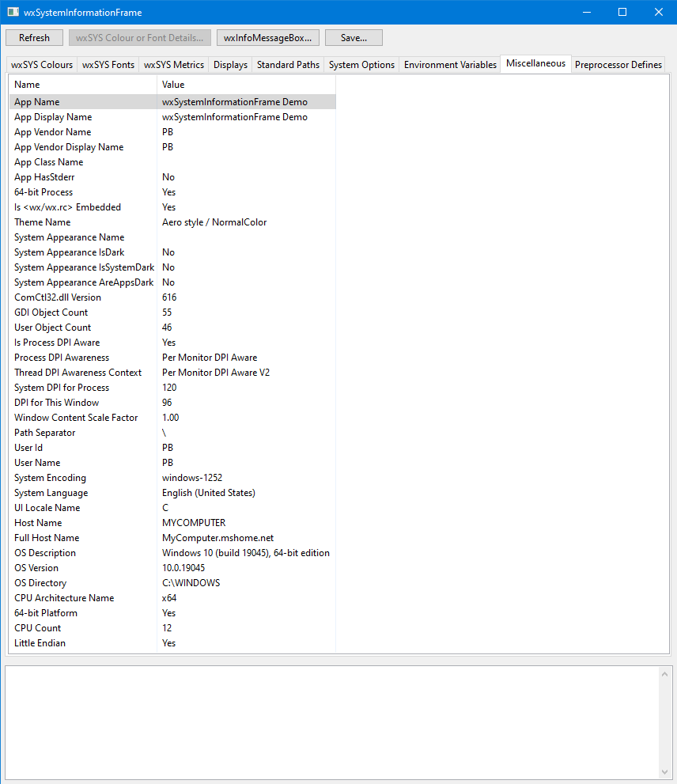Open the wxInfoMessageBox... dialog button
677x784 pixels.
(x=268, y=38)
